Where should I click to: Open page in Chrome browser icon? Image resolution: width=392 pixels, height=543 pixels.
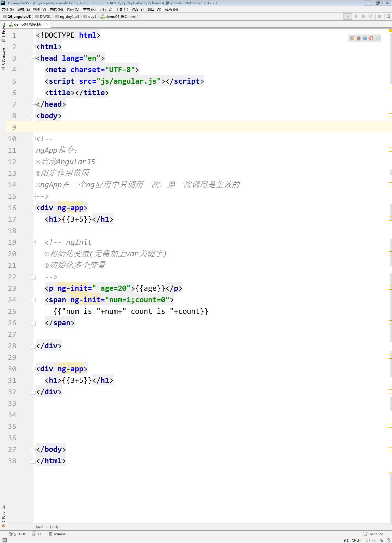pos(352,38)
